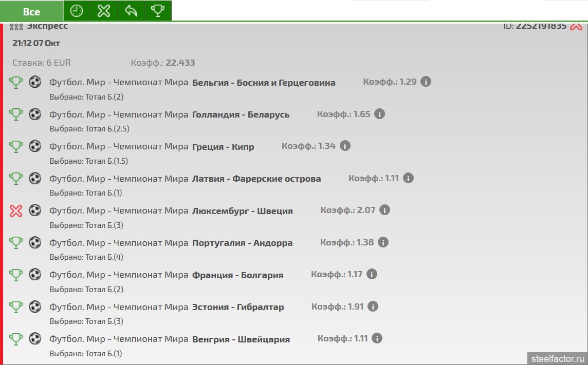Click the soccer ball icon for Греция - Кипр
This screenshot has height=365, width=588.
point(35,146)
